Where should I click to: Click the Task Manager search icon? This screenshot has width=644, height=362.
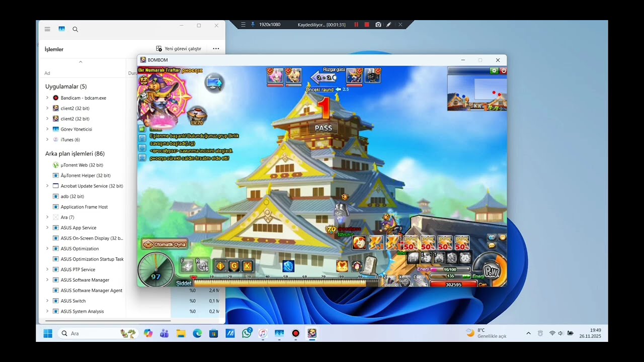(x=75, y=29)
